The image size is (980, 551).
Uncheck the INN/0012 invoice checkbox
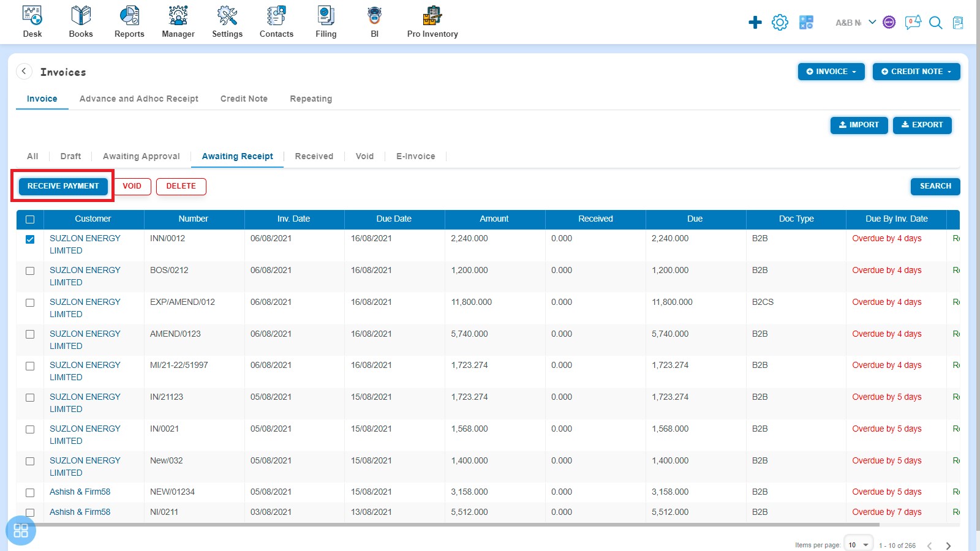click(30, 239)
